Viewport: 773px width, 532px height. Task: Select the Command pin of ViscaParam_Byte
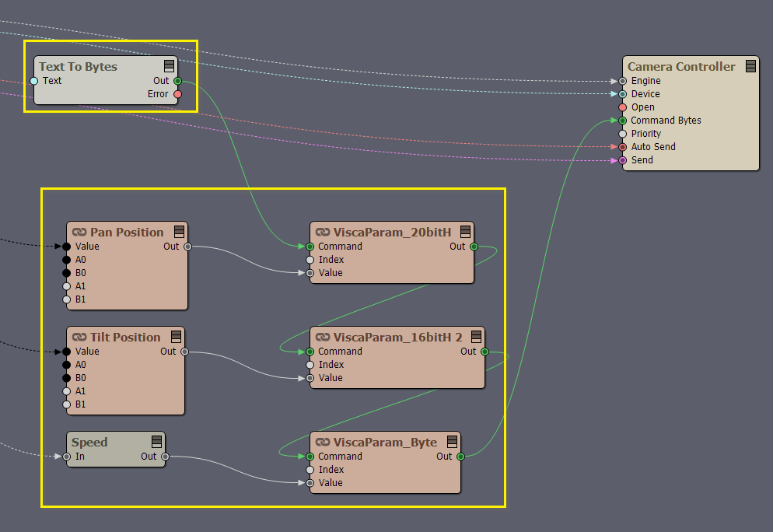pyautogui.click(x=310, y=457)
